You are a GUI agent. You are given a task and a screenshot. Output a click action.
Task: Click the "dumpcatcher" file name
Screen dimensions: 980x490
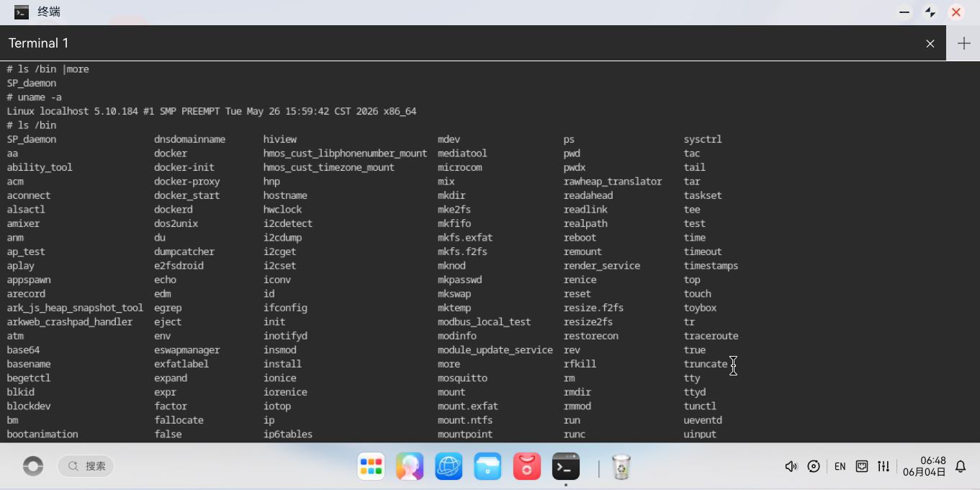184,251
